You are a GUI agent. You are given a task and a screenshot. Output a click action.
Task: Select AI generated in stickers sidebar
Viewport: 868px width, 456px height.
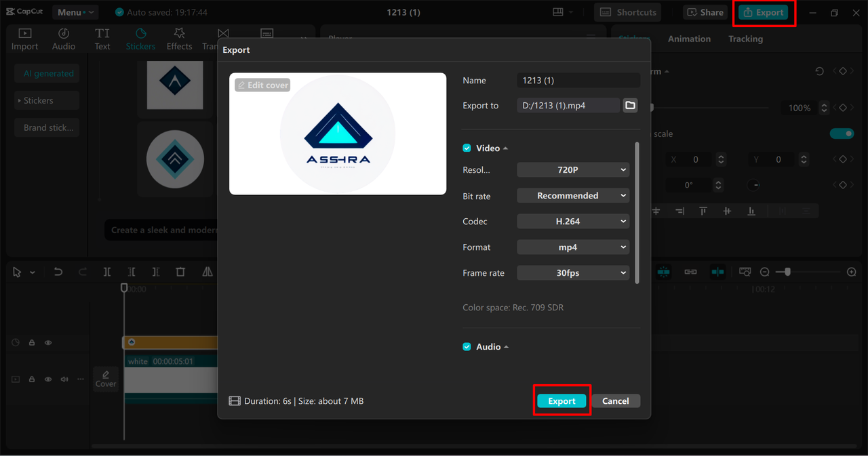[x=47, y=73]
